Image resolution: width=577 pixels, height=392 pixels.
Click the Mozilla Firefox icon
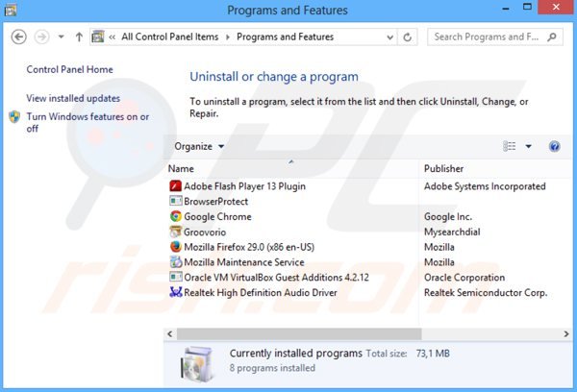(x=176, y=246)
